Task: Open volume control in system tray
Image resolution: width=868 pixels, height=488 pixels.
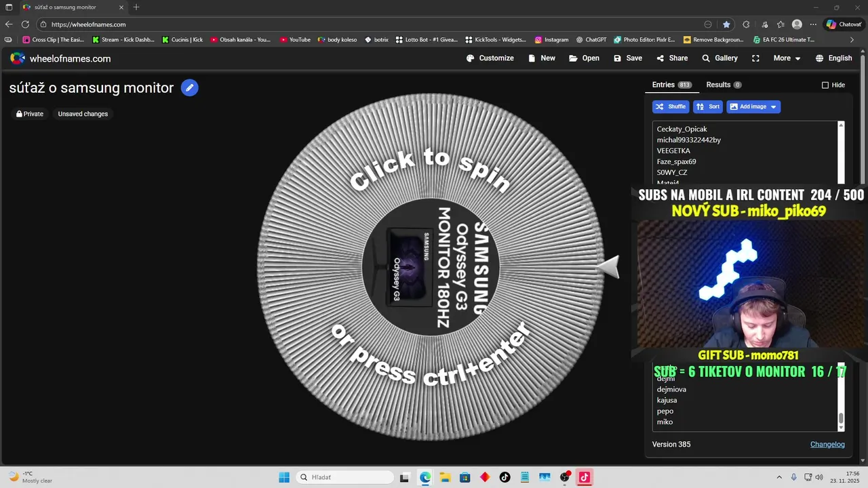Action: coord(819,477)
